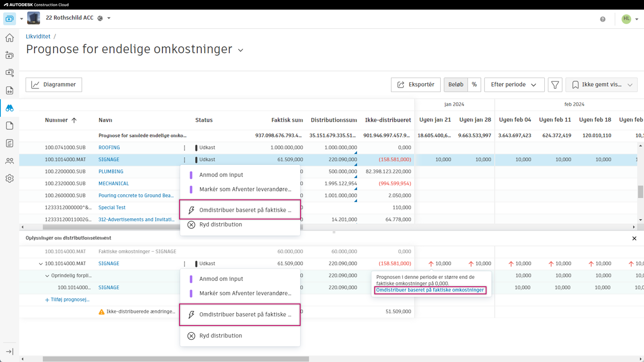Open the Reports icon in the sidebar
The width and height of the screenshot is (644, 362).
[x=9, y=143]
